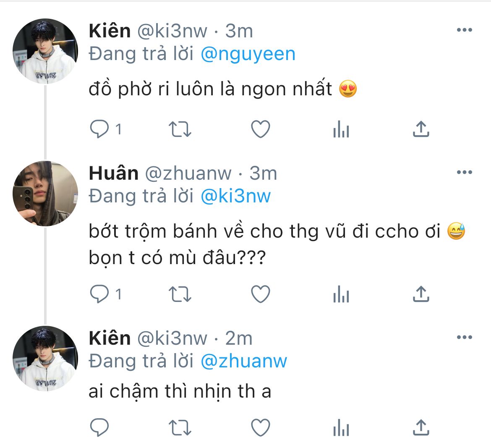Share Kiên's last reply
The image size is (491, 448).
pos(420,428)
